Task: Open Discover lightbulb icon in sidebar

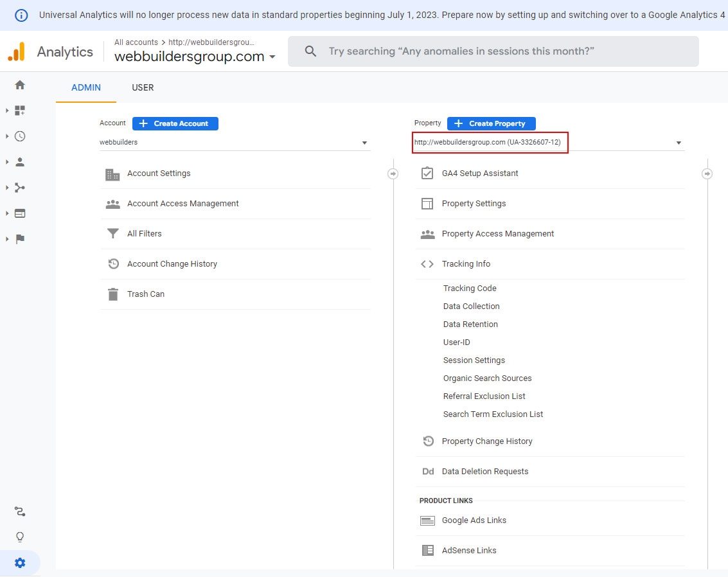Action: (20, 537)
